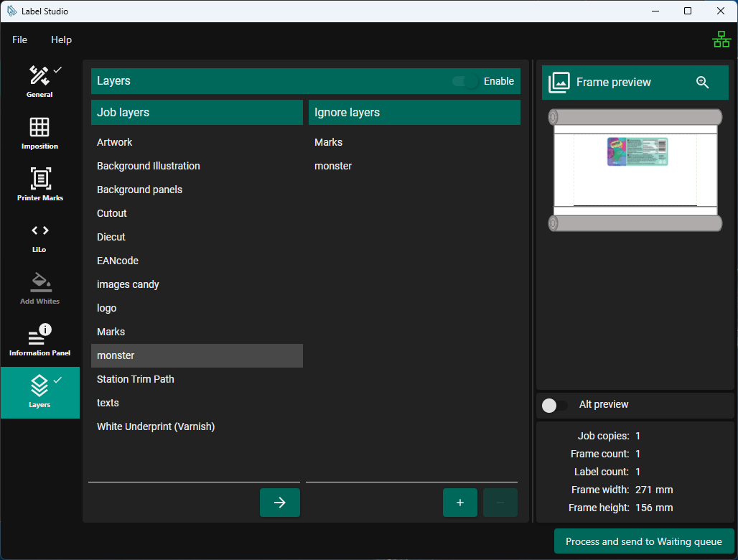Toggle the Layers Enable switch
738x560 pixels.
click(x=466, y=82)
